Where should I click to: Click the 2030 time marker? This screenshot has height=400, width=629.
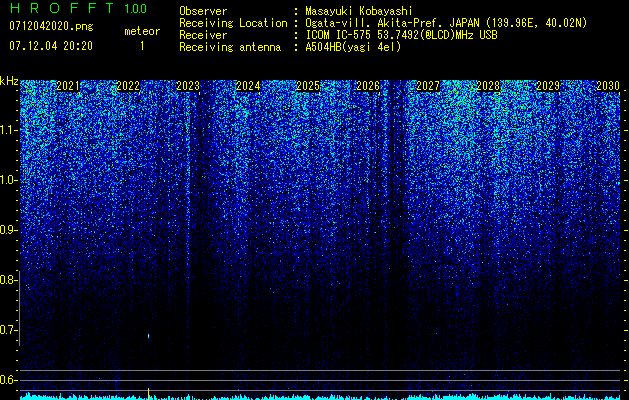tap(608, 86)
